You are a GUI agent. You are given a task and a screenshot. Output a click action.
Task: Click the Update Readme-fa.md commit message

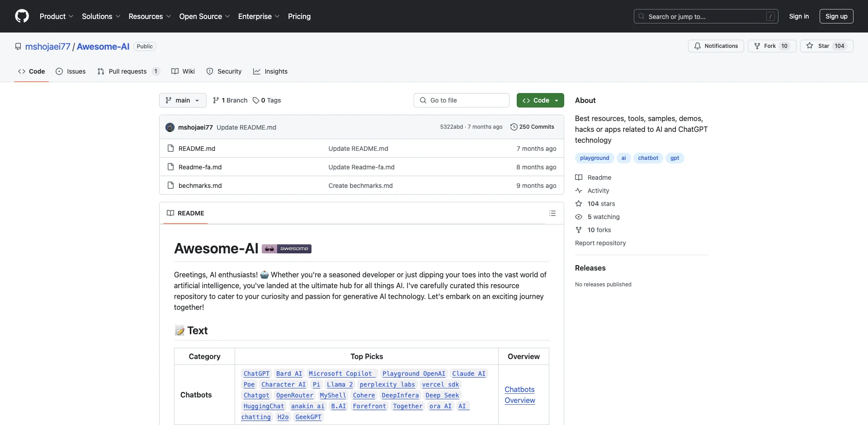click(x=361, y=167)
